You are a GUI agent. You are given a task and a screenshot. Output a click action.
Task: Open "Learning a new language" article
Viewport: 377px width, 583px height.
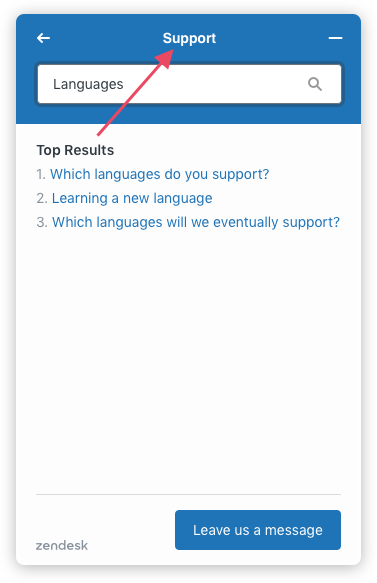(132, 198)
